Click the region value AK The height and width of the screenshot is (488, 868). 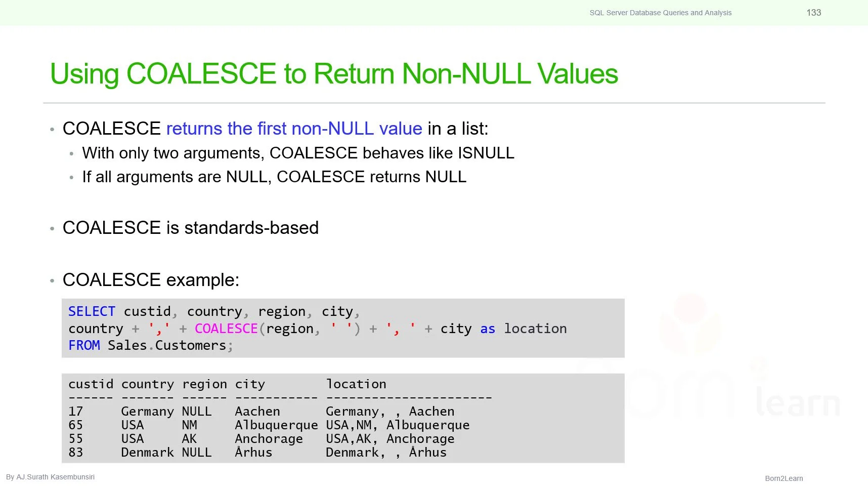pos(189,439)
